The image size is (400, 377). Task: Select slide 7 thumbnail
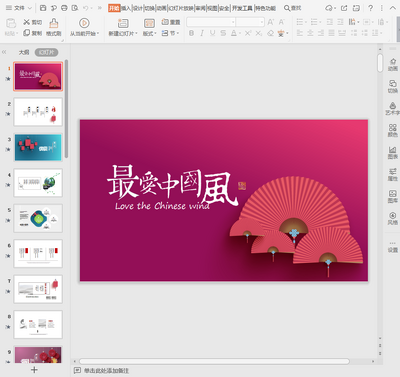pos(38,289)
